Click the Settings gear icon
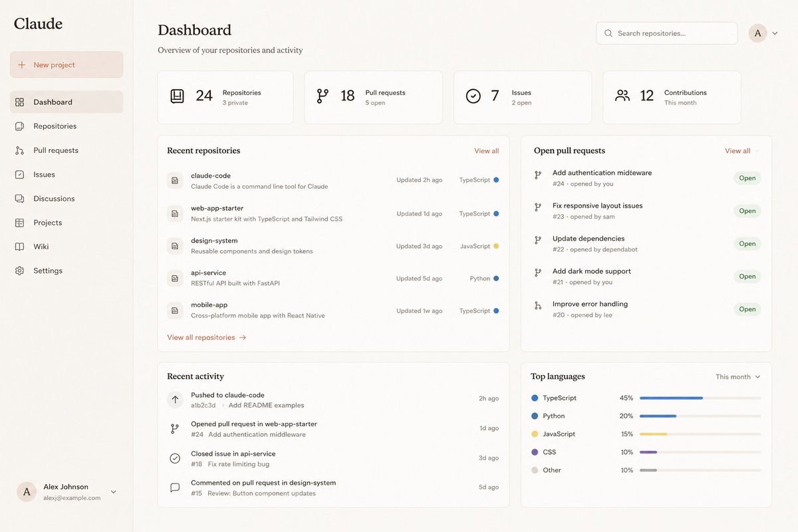This screenshot has width=798, height=532. click(19, 271)
